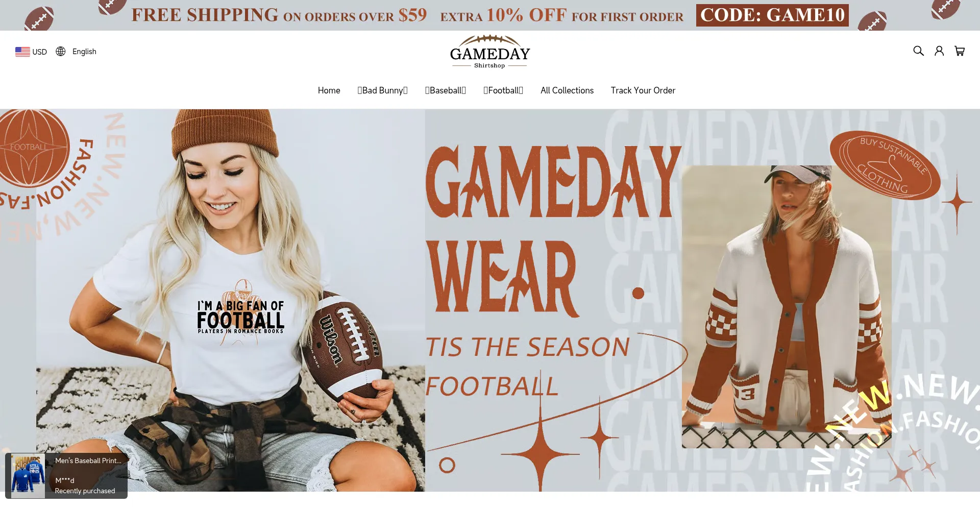Go to the Home menu item
The height and width of the screenshot is (507, 980).
[x=329, y=90]
